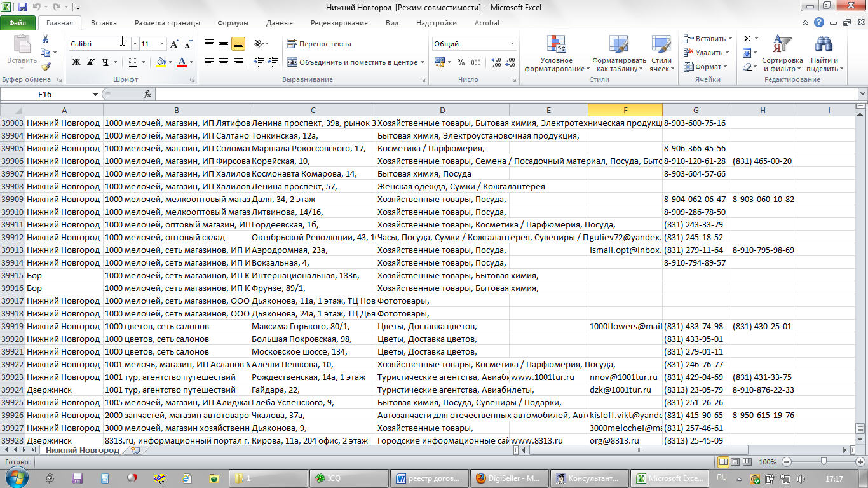Image resolution: width=868 pixels, height=488 pixels.
Task: Click Перенос текста wrap text button
Action: coord(320,44)
